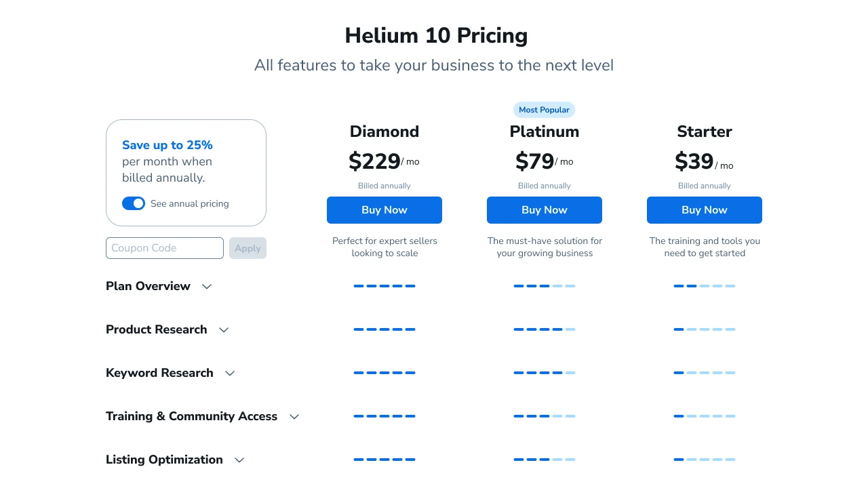Expand Training & Community Access details
Viewport: 868px width, 488px height.
(294, 417)
